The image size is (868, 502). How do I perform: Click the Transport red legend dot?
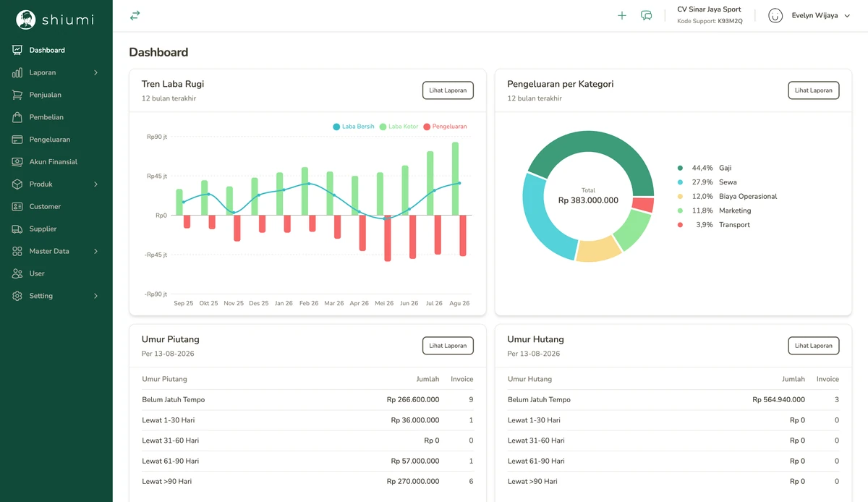(x=680, y=225)
